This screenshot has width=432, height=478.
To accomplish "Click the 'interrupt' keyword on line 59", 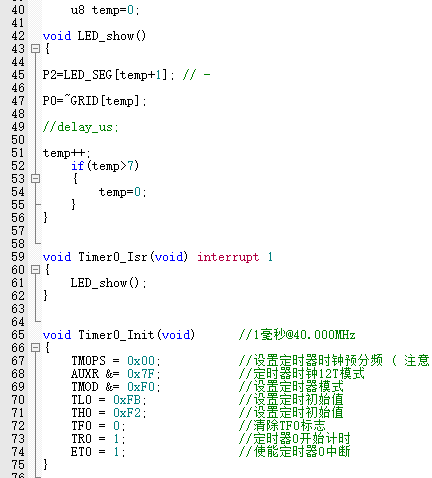I will click(228, 257).
